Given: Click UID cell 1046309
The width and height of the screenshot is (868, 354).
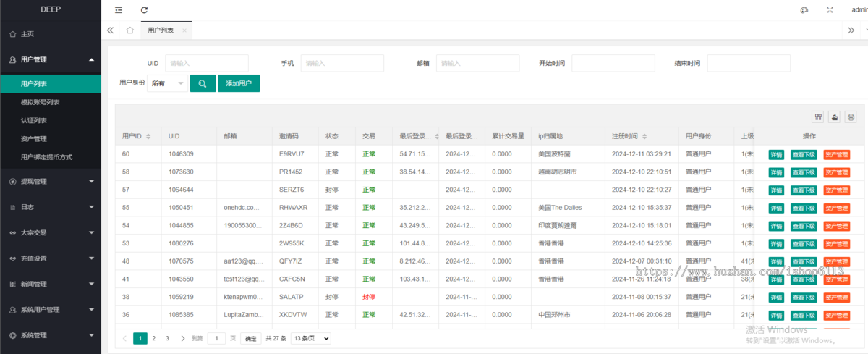Looking at the screenshot, I should coord(181,154).
